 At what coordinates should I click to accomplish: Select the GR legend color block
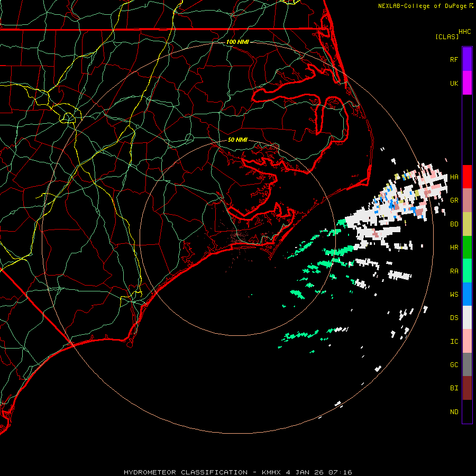coord(467,200)
